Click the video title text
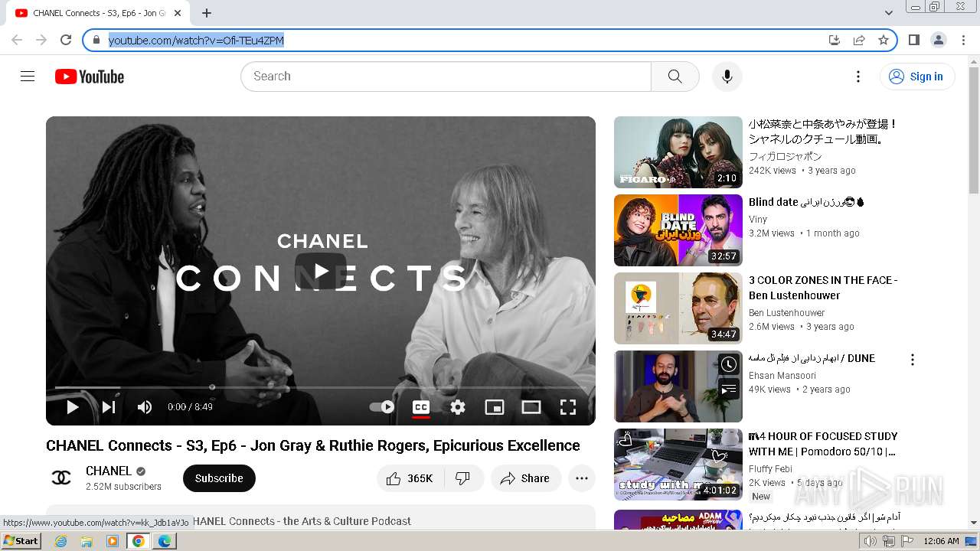 (313, 445)
